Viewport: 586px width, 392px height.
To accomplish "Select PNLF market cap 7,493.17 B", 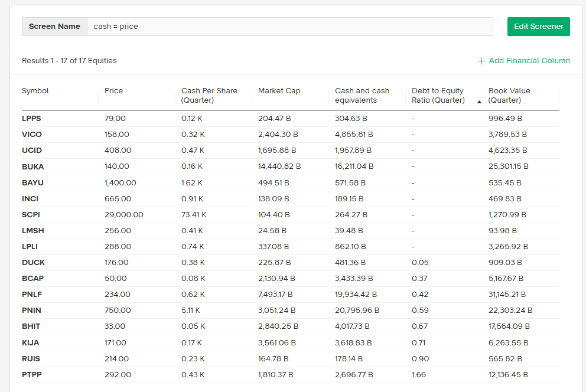I will point(275,295).
